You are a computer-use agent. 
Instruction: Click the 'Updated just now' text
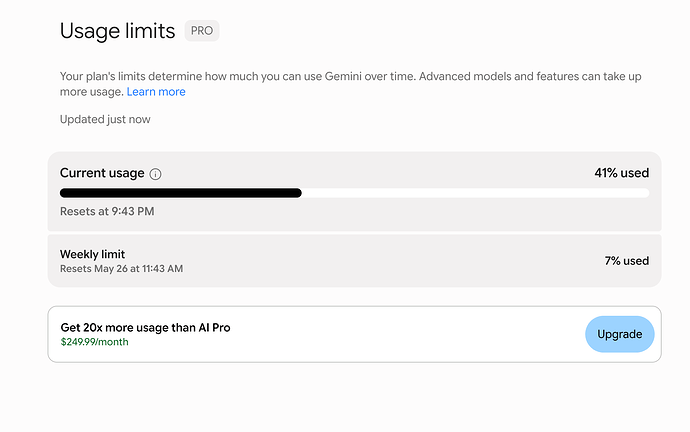pos(105,120)
